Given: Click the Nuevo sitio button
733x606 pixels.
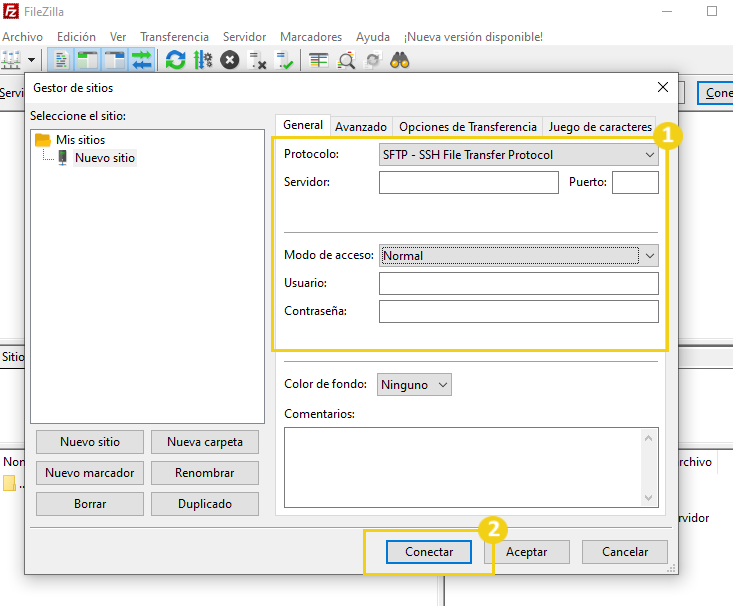Looking at the screenshot, I should coord(90,442).
